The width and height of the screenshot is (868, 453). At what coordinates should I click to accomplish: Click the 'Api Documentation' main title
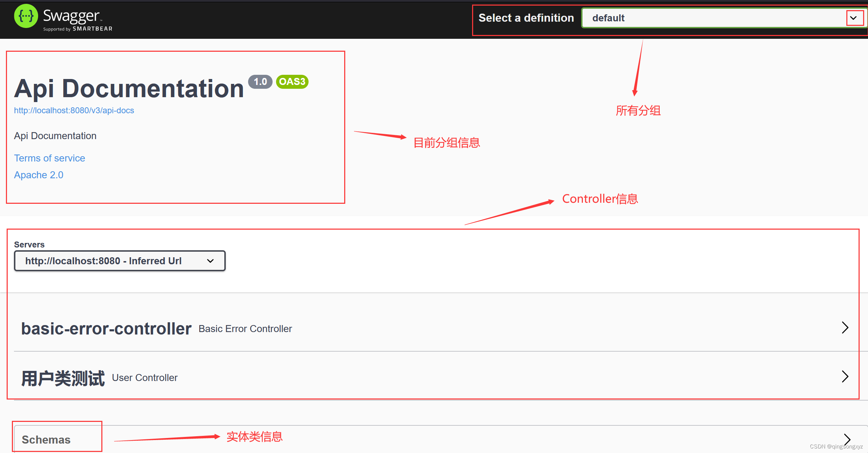pyautogui.click(x=129, y=88)
